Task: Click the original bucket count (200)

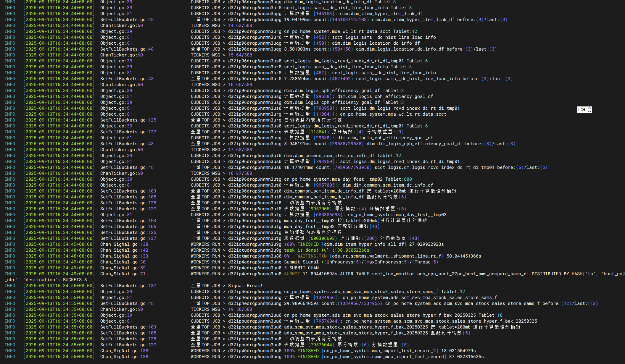Action: pos(371,238)
